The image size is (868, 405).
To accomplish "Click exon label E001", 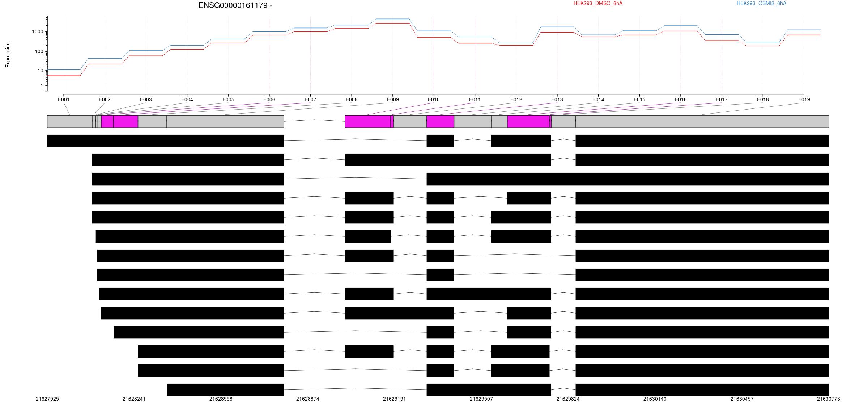I will point(64,99).
